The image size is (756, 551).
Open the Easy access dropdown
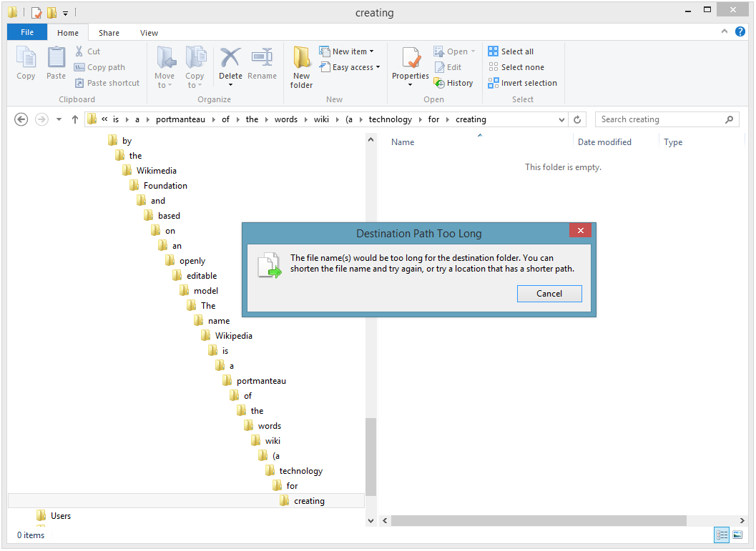(350, 67)
